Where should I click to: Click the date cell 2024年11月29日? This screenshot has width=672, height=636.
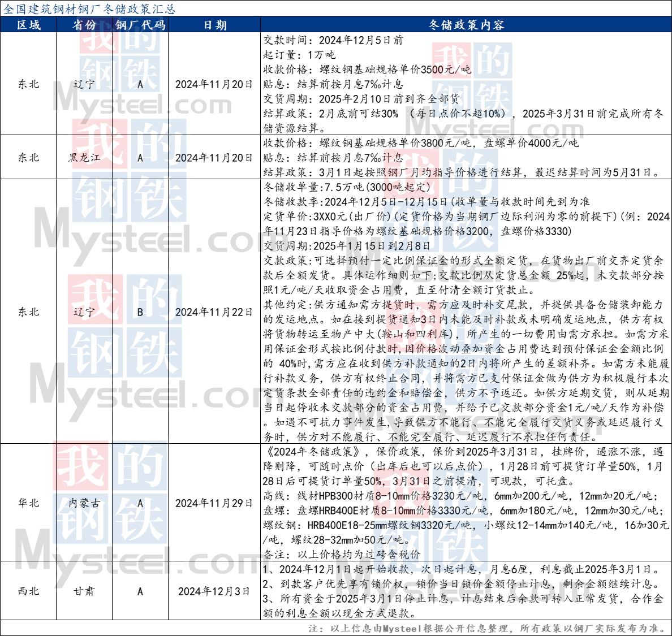click(x=214, y=503)
